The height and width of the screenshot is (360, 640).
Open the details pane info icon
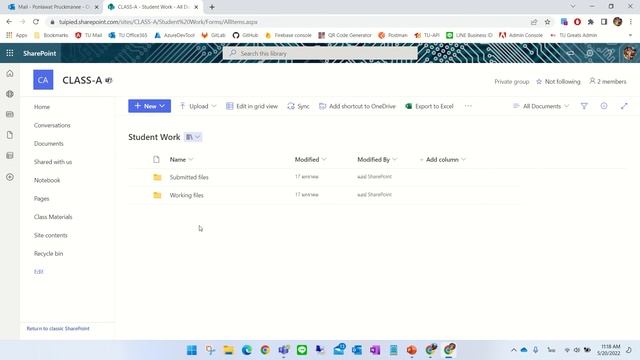point(604,106)
